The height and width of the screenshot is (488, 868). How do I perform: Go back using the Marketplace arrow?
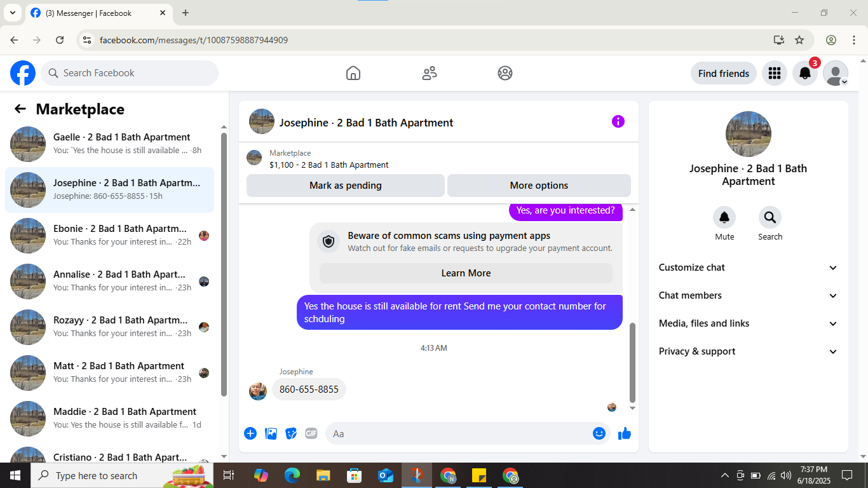point(20,109)
